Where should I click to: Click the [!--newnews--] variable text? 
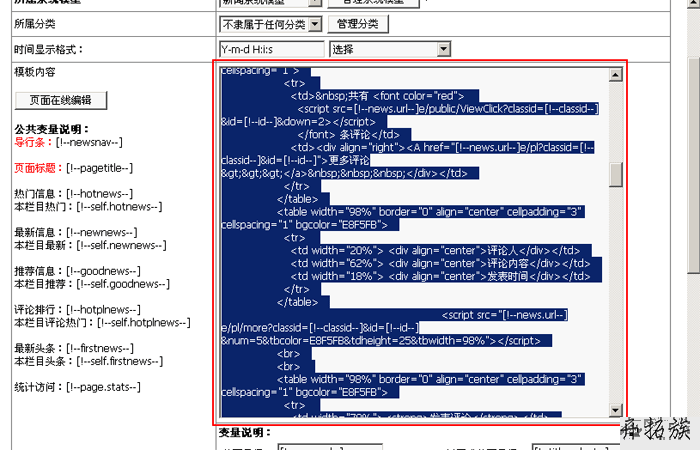(102, 233)
